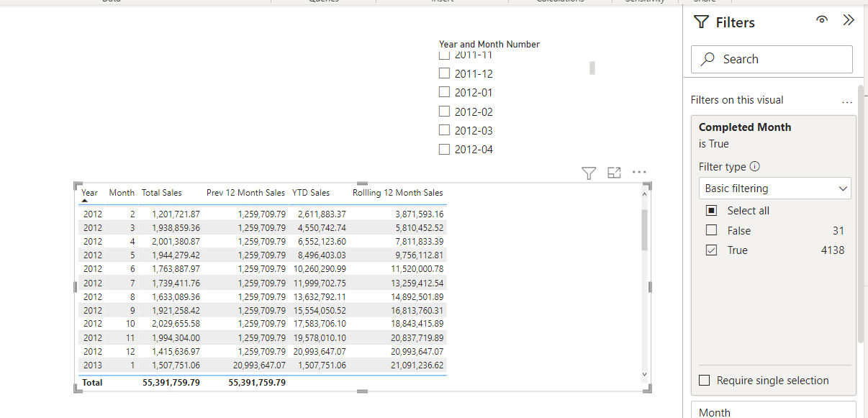Sort by Prev 12 Month Sales header

click(245, 193)
